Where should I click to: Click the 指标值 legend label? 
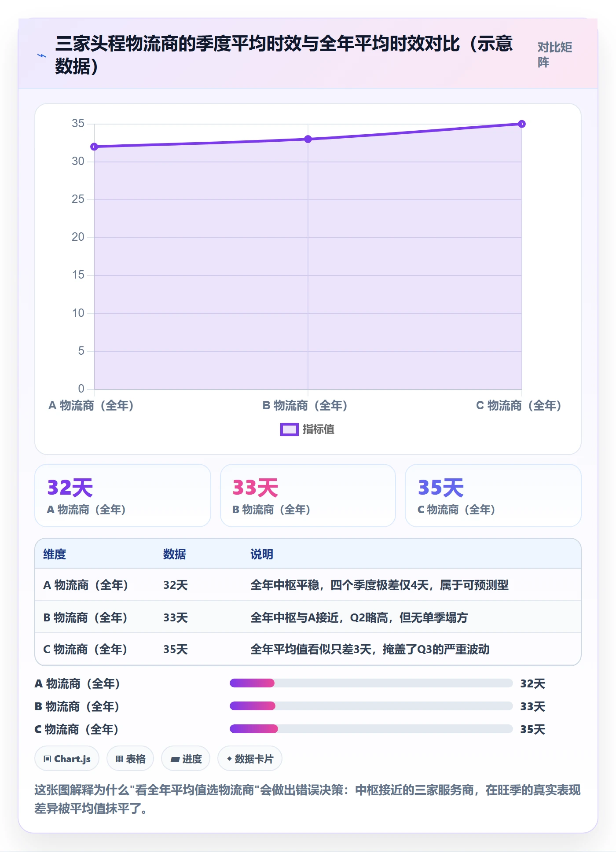(x=319, y=430)
